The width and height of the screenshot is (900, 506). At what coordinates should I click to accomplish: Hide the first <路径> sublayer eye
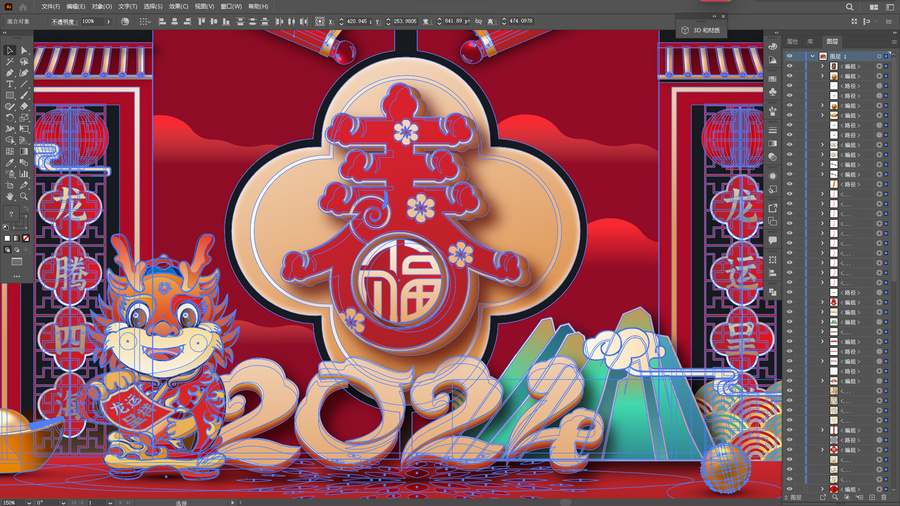pyautogui.click(x=789, y=85)
